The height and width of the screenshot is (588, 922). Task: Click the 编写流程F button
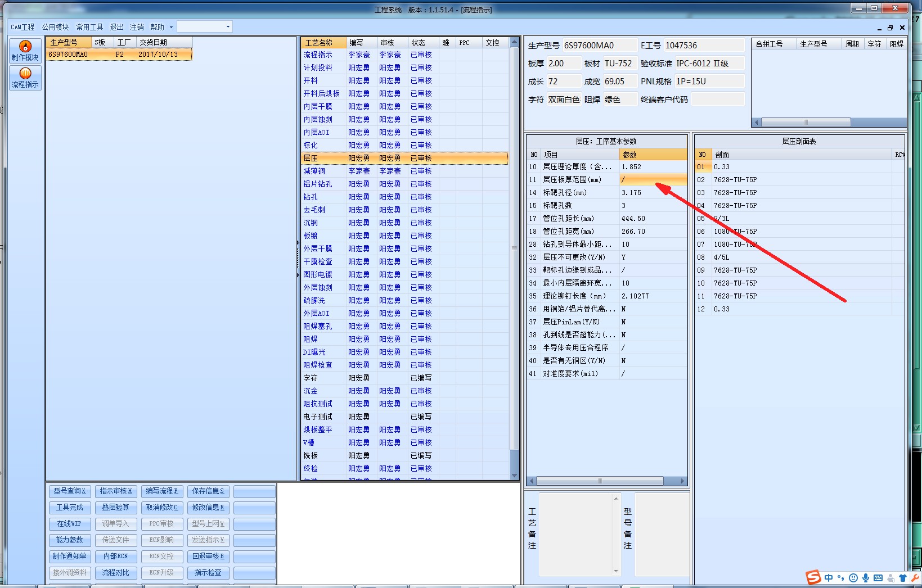(x=162, y=491)
